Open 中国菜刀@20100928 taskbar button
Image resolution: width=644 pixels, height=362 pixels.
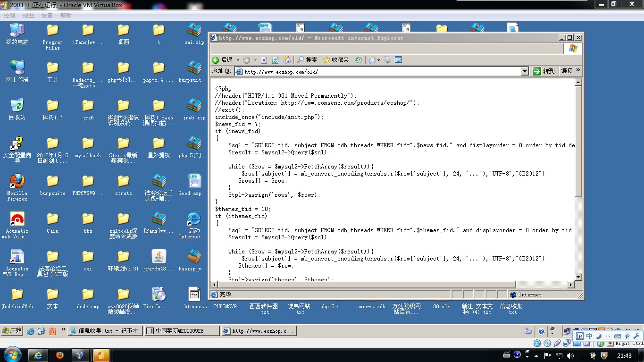[182, 331]
